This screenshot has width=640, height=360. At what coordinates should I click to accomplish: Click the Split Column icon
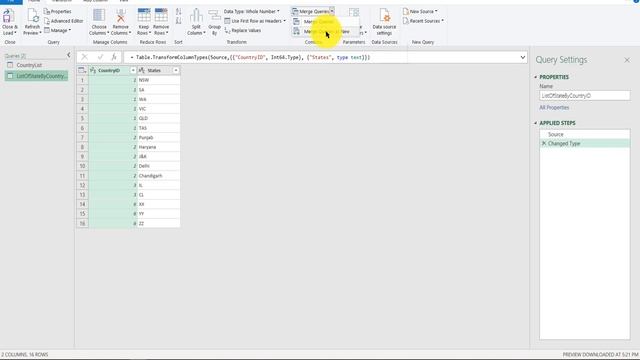pos(196,16)
